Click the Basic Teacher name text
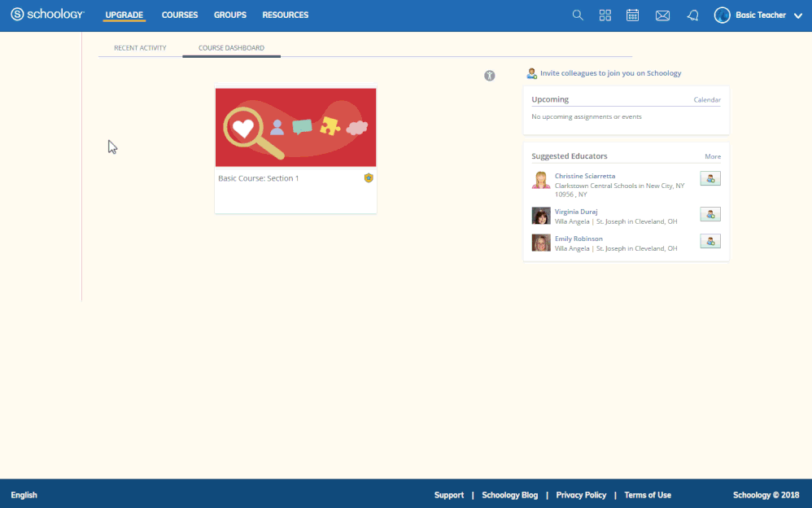This screenshot has height=508, width=812. [761, 15]
